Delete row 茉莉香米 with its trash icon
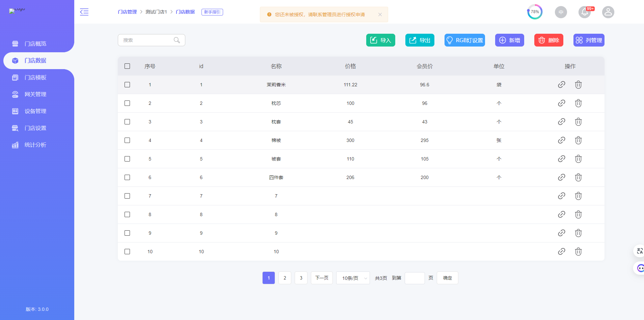The height and width of the screenshot is (320, 644). tap(578, 85)
